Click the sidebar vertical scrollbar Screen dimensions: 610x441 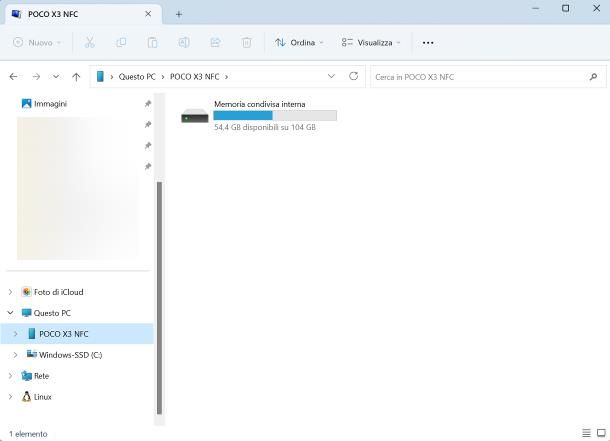159,298
